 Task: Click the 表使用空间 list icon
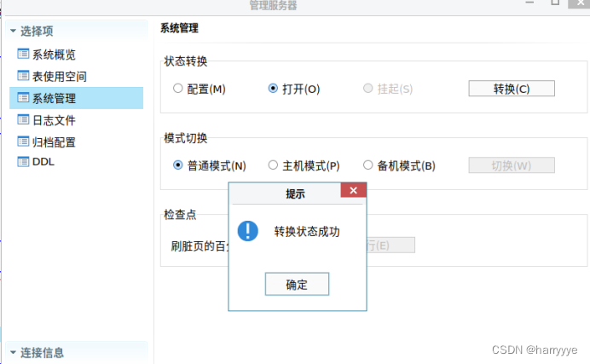click(23, 76)
